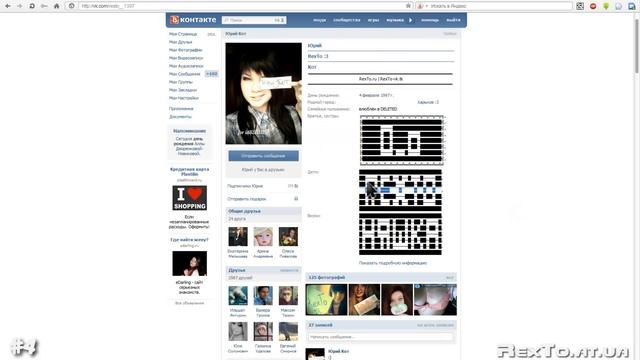Bookmark page with the star icon
This screenshot has width=640, height=360.
tap(408, 6)
